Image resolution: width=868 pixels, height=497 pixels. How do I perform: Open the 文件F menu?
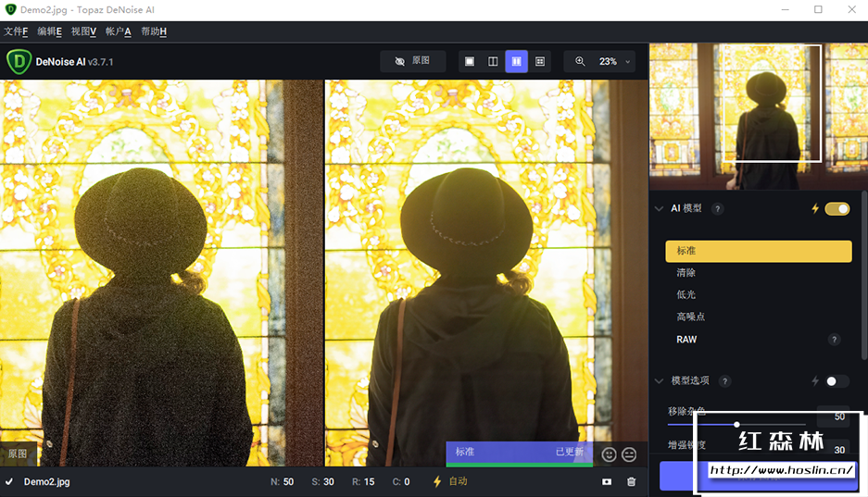click(x=16, y=31)
